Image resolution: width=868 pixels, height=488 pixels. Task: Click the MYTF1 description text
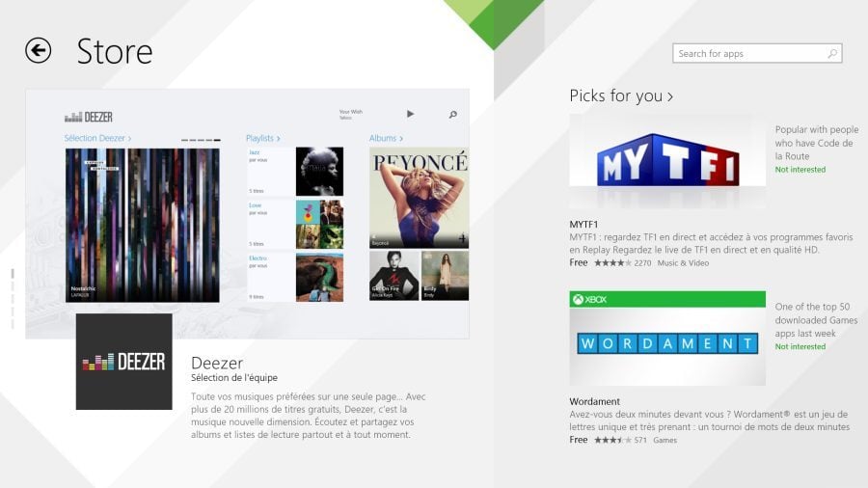(712, 243)
